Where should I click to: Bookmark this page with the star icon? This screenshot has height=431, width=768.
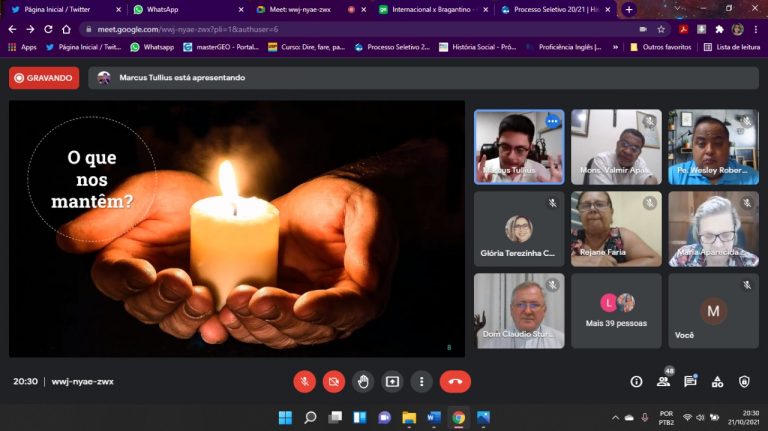[x=661, y=29]
